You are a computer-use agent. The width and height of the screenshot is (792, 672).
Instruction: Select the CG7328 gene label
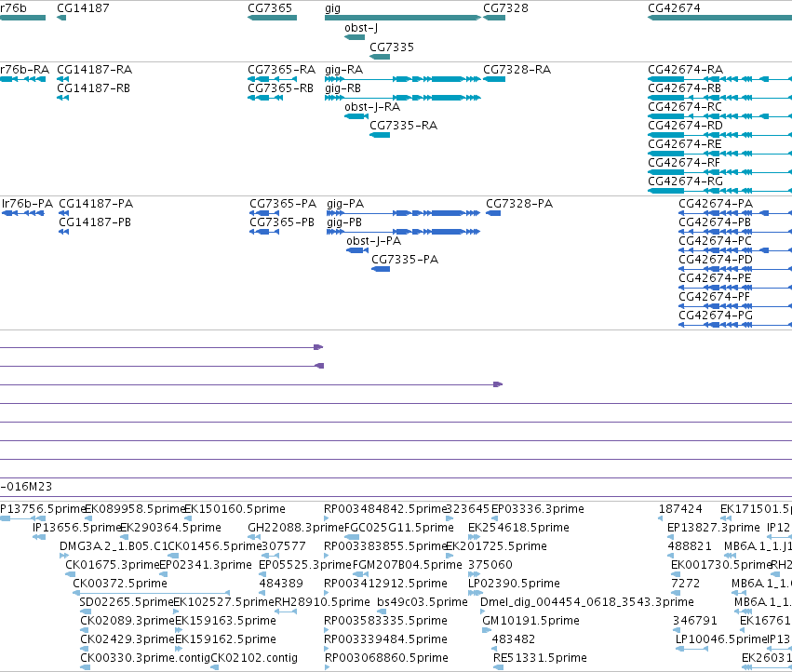pyautogui.click(x=505, y=8)
